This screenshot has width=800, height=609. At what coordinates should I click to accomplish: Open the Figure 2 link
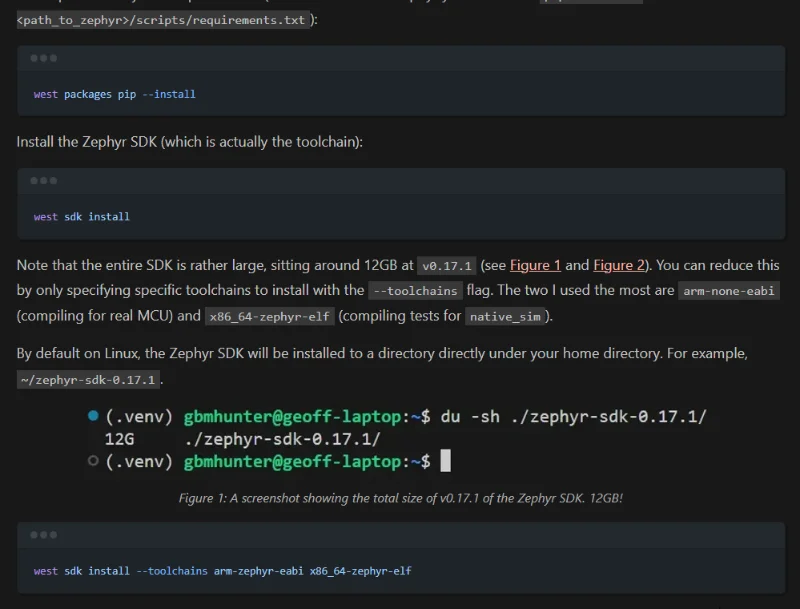pyautogui.click(x=619, y=265)
